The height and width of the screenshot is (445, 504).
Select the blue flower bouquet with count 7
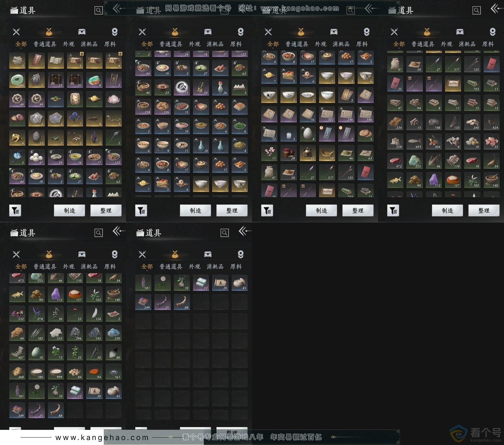75,119
